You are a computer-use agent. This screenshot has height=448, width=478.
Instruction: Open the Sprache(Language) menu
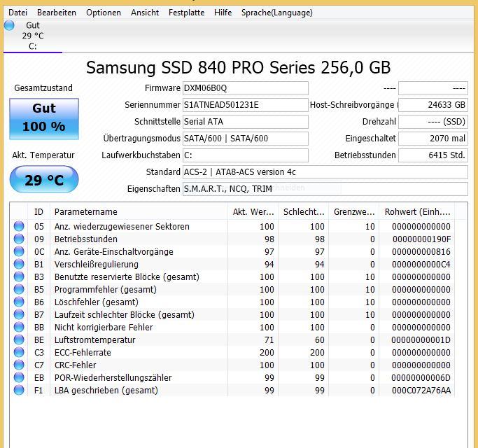(277, 13)
